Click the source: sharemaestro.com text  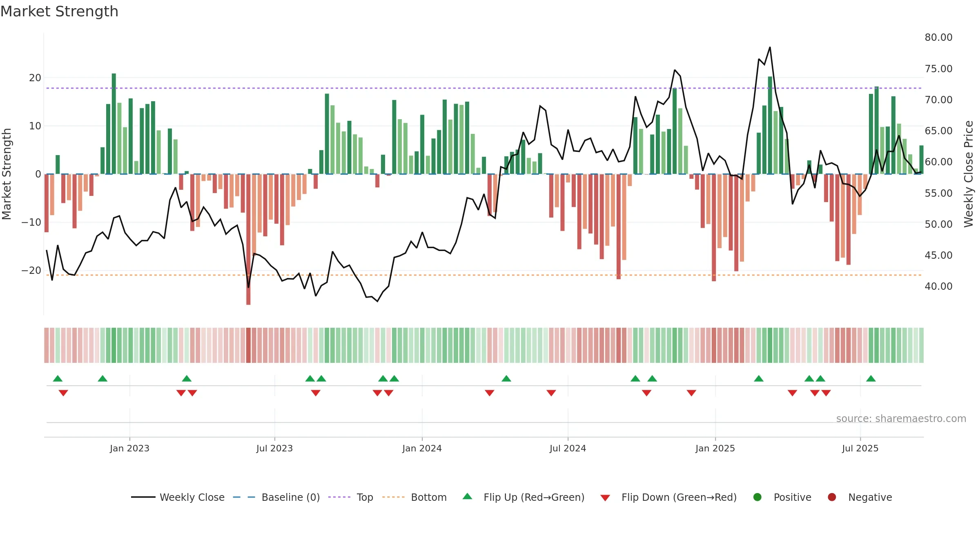click(x=901, y=418)
